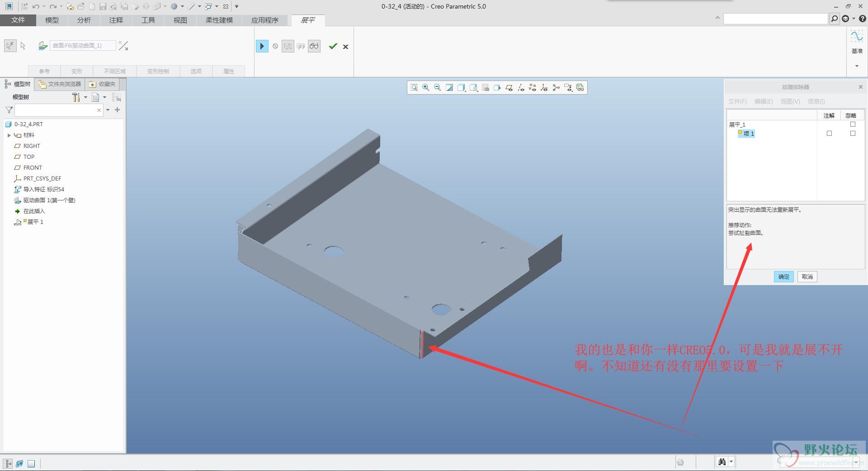Open display style cube icon
The image size is (868, 471).
tap(461, 88)
